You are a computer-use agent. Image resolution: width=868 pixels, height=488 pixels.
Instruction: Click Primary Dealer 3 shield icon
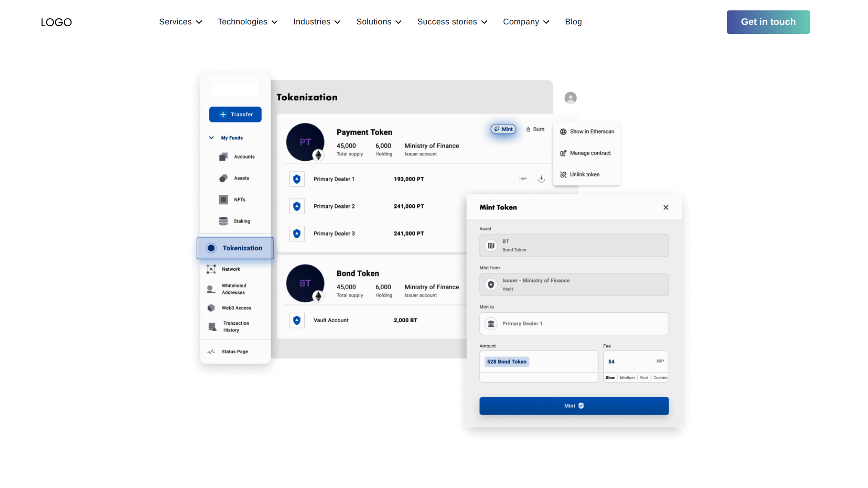pyautogui.click(x=297, y=234)
